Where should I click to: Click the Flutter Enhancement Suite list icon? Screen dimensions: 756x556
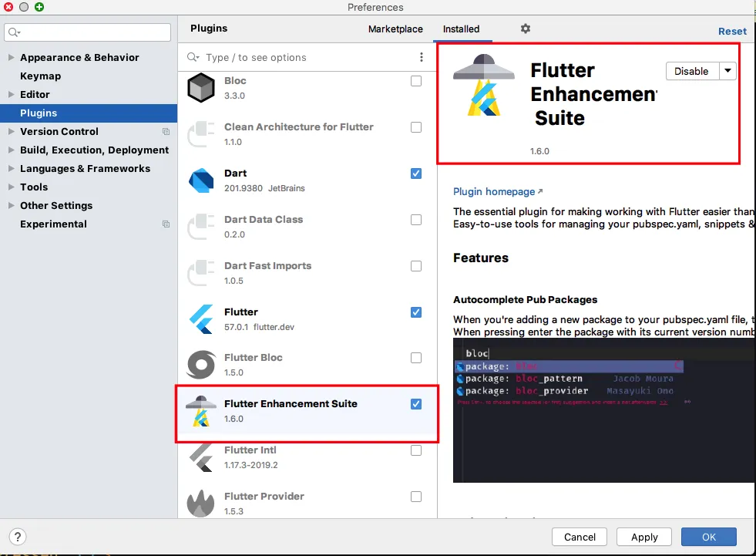coord(201,411)
